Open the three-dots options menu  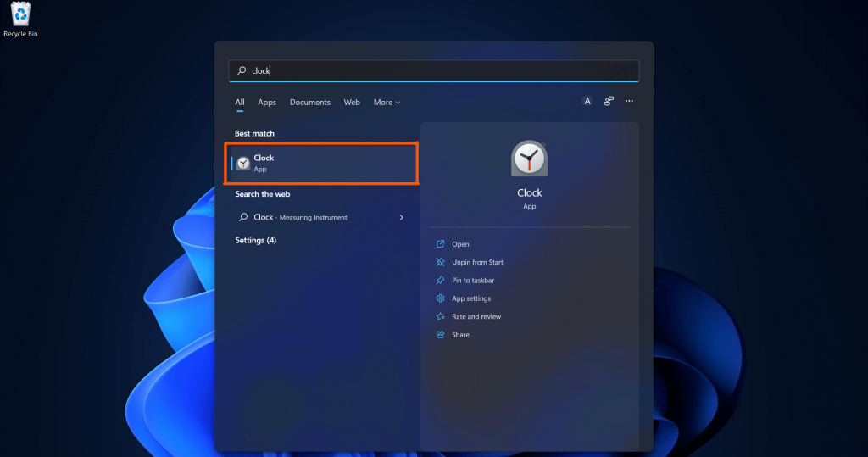629,101
